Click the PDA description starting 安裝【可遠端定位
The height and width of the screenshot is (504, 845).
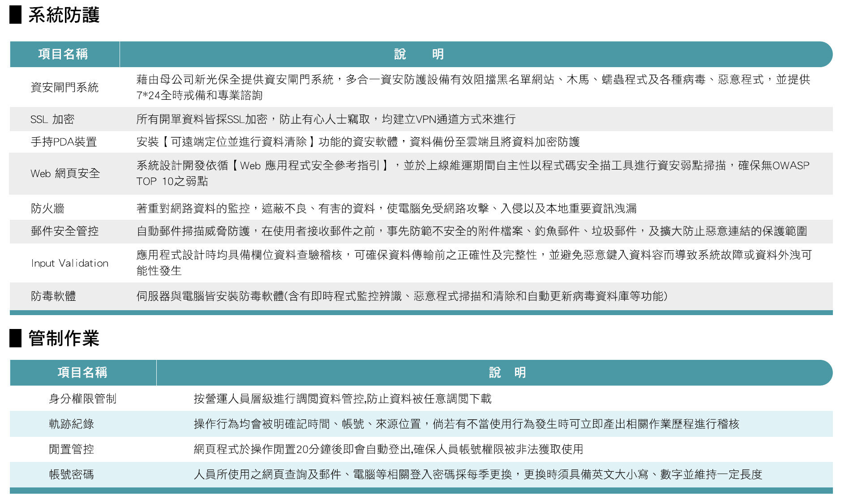point(358,142)
